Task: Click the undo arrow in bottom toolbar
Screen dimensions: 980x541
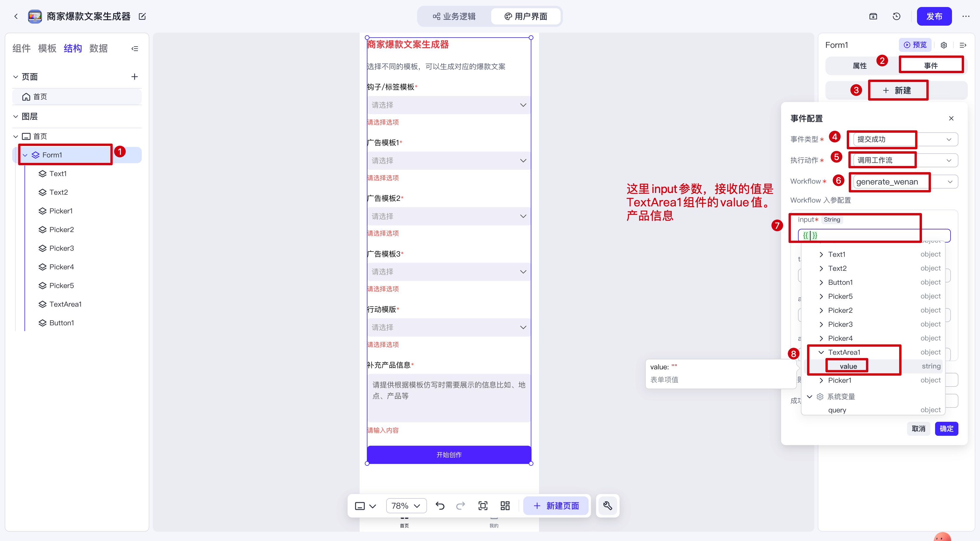Action: click(440, 506)
